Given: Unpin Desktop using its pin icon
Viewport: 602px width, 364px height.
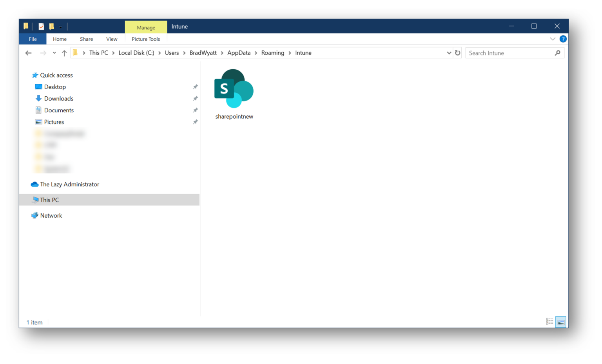Looking at the screenshot, I should tap(195, 87).
